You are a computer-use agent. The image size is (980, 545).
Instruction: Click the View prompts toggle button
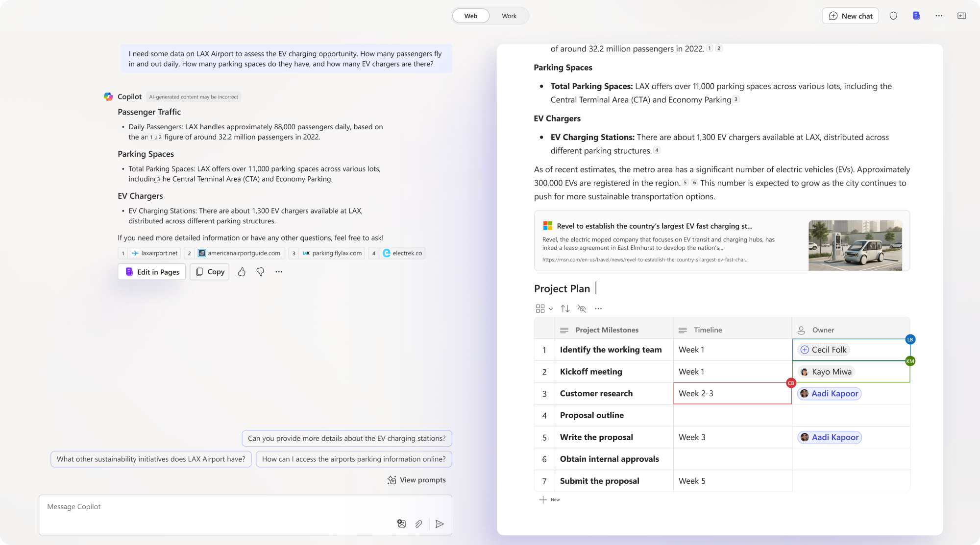(x=416, y=479)
